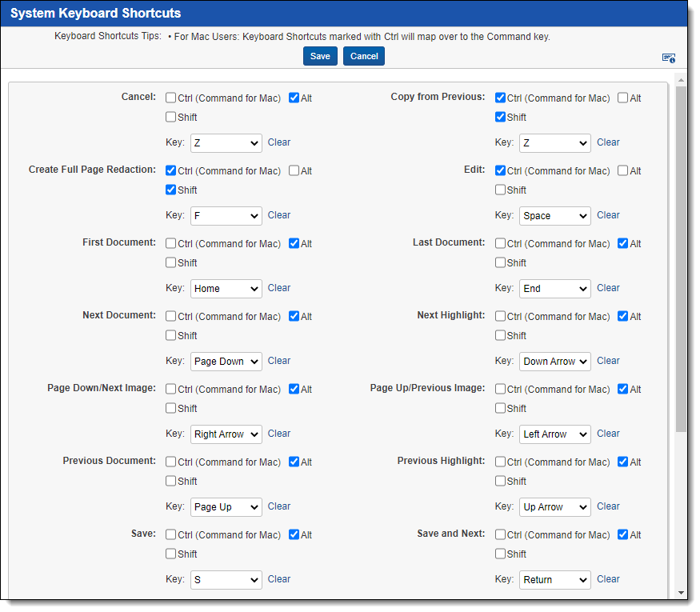The image size is (700, 612).
Task: Toggle Shift checkbox for Create Full Page Redaction
Action: [171, 190]
